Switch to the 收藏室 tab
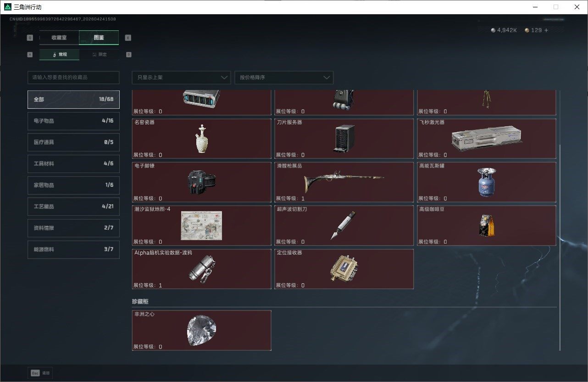 tap(59, 38)
